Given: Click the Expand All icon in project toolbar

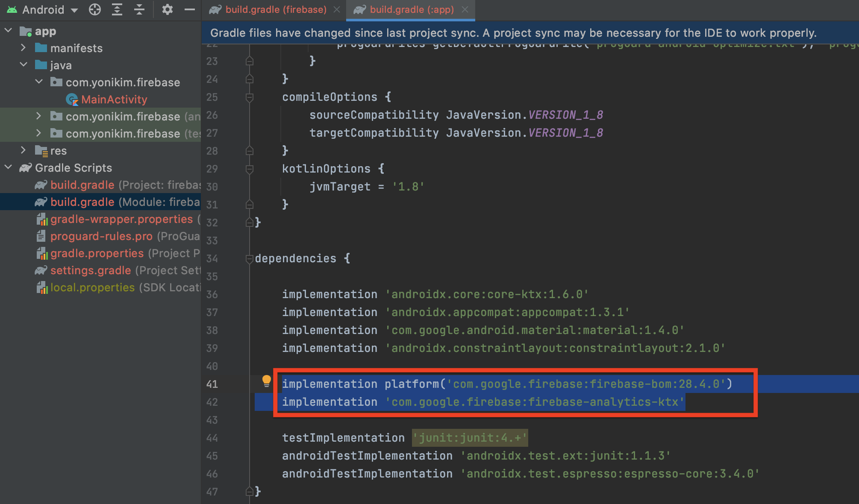Looking at the screenshot, I should [x=117, y=9].
